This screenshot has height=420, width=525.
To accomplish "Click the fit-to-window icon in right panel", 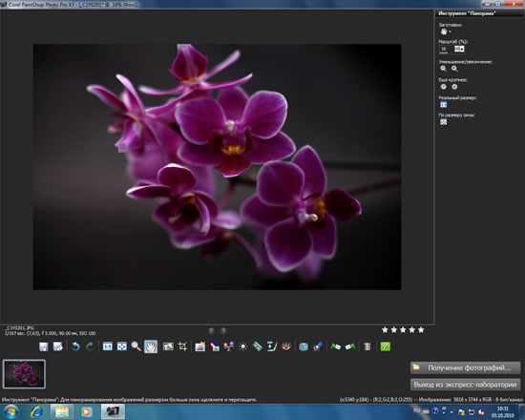I will (x=443, y=122).
